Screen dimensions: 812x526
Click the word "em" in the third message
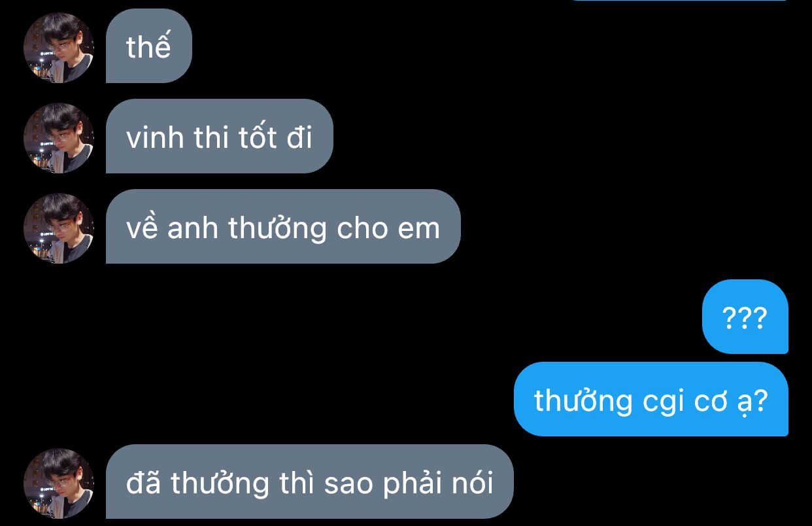(418, 228)
